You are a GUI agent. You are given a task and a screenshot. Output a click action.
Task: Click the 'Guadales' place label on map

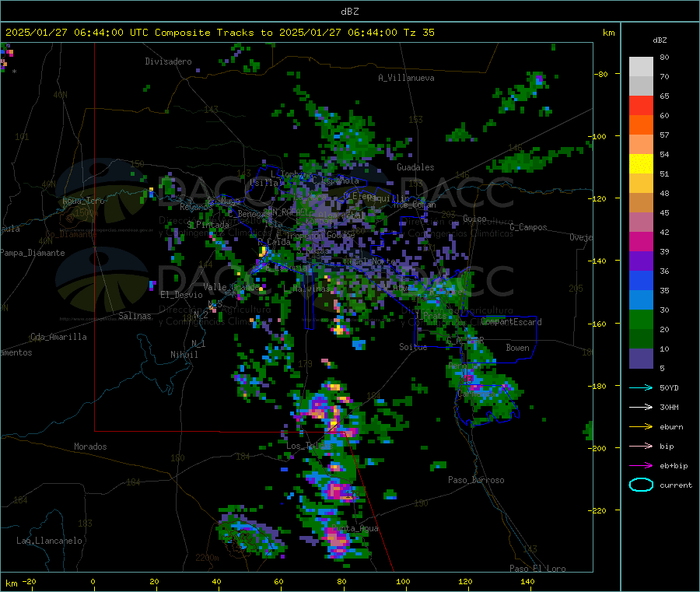coord(415,167)
